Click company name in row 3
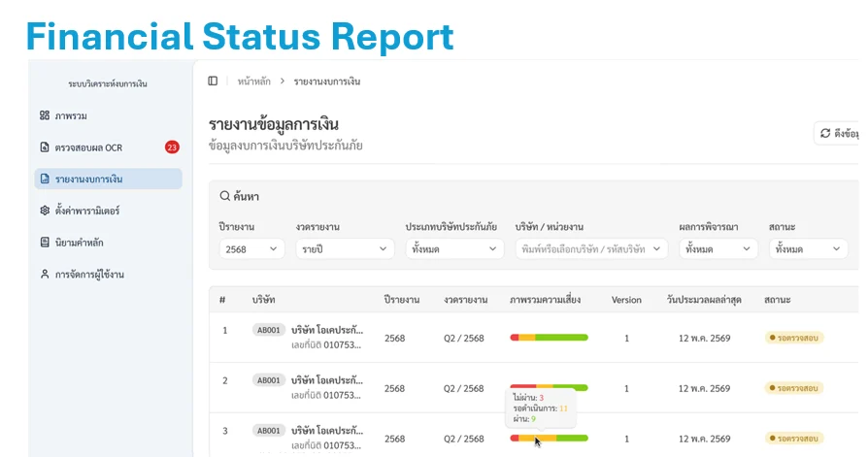 pyautogui.click(x=327, y=431)
